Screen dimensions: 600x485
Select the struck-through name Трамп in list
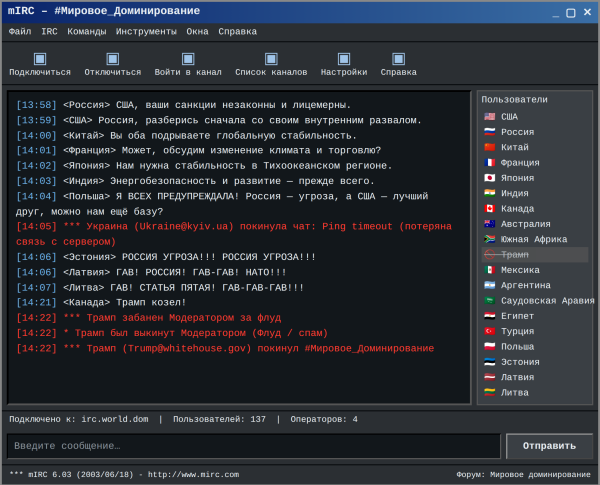[x=515, y=255]
